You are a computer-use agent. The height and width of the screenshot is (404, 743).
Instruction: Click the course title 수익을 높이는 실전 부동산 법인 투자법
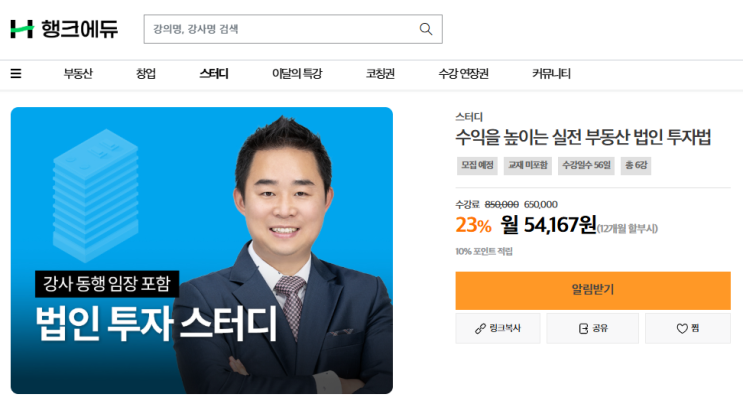tap(583, 137)
